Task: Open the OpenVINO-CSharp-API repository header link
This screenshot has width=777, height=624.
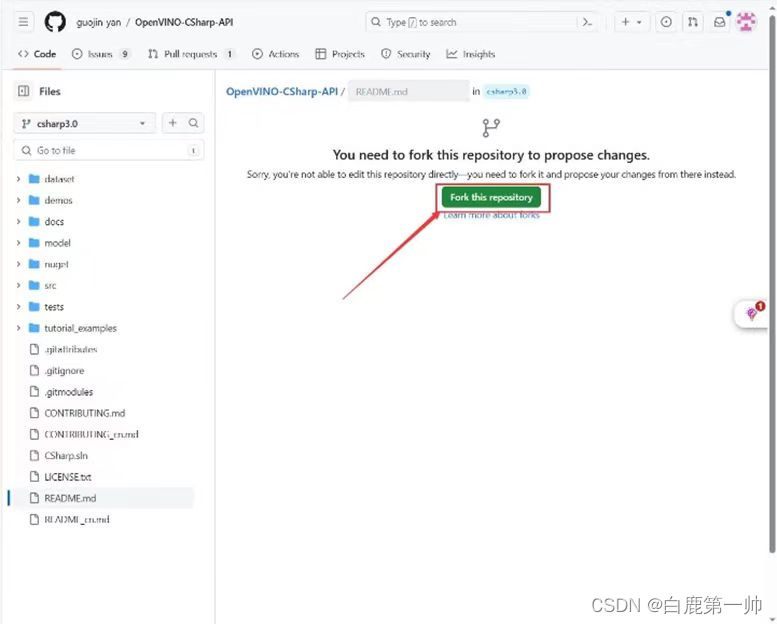Action: (184, 22)
